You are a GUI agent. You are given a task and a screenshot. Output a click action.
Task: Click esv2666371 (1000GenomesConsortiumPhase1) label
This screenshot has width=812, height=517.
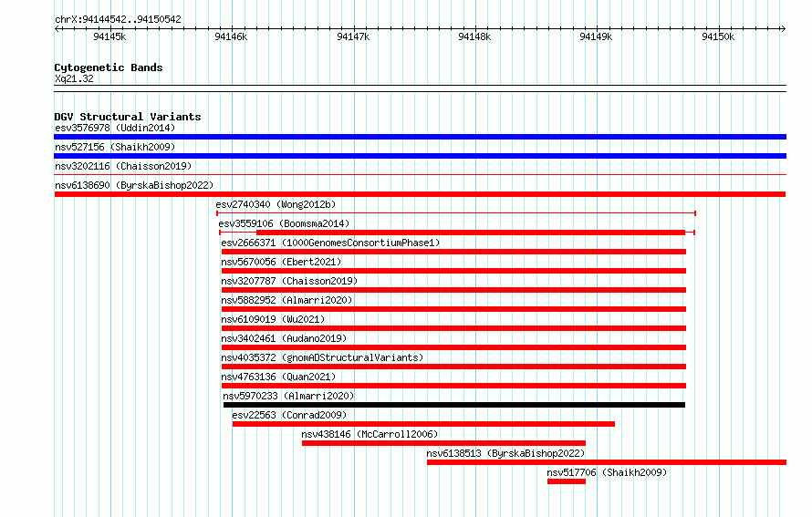(x=330, y=243)
